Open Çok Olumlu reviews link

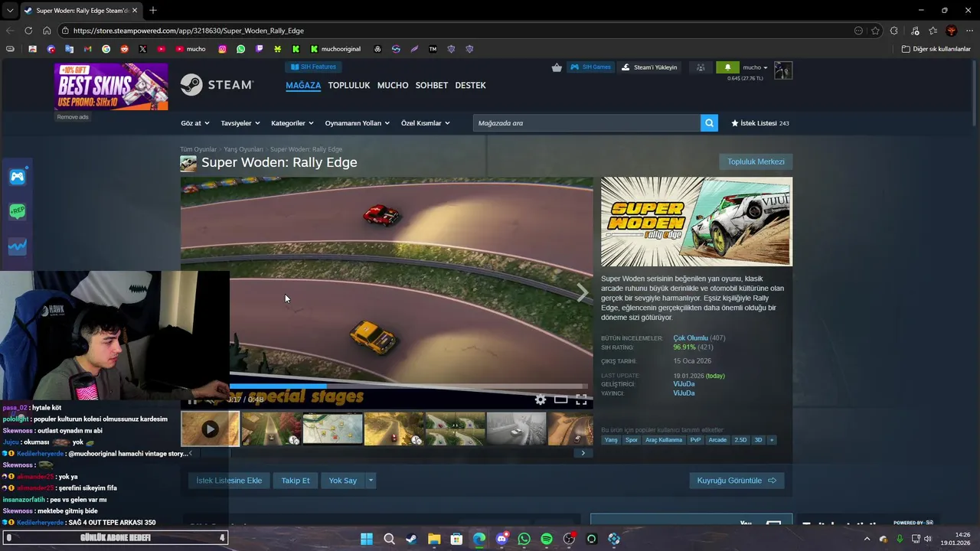[x=690, y=338]
